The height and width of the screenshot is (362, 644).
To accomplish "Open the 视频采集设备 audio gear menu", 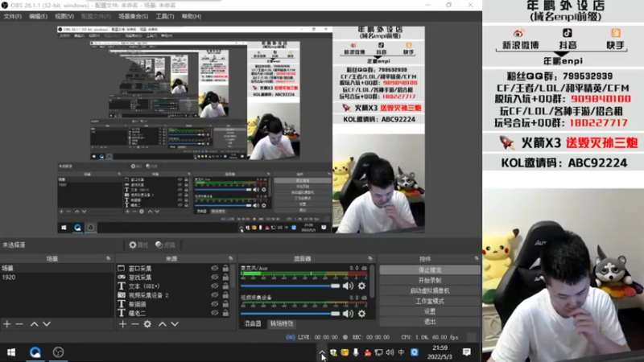I will pos(361,314).
